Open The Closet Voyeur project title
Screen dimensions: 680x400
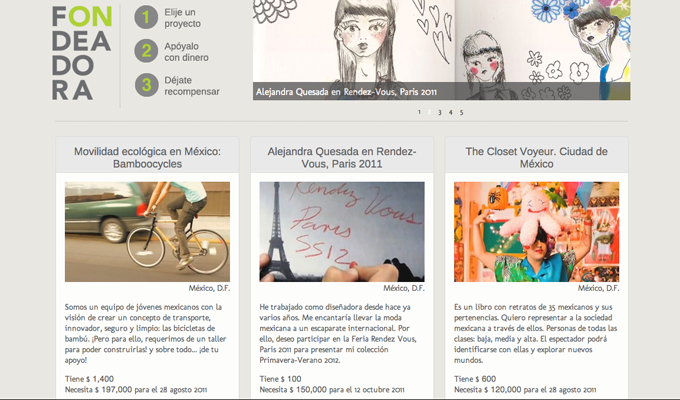point(536,157)
